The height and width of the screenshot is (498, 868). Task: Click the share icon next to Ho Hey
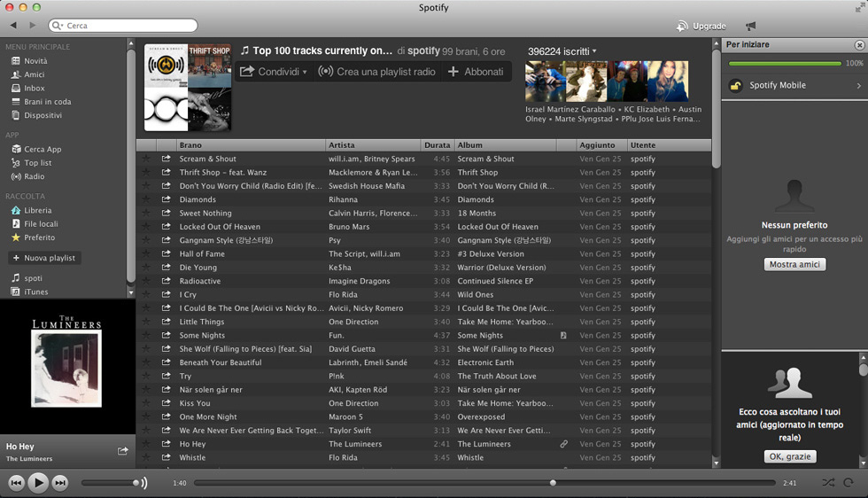point(123,451)
